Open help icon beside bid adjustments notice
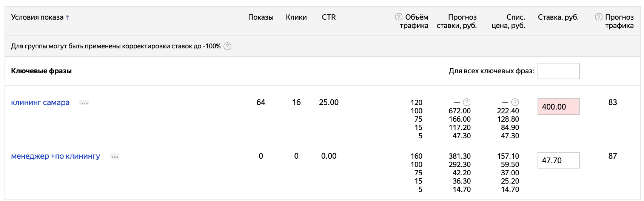The image size is (644, 201). 227,46
